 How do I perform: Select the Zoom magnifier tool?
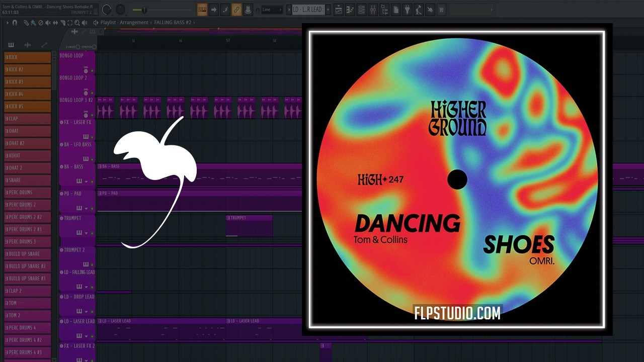77,23
